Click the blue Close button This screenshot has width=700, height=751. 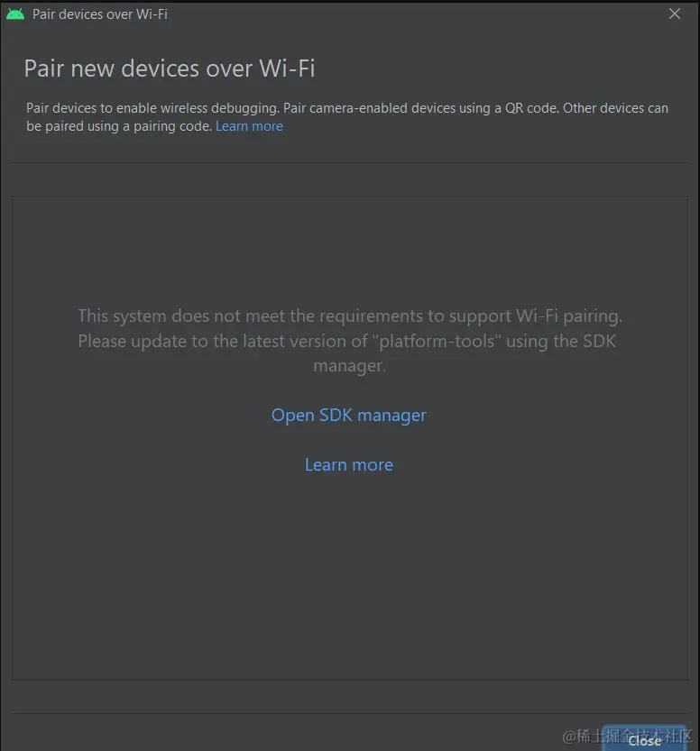tap(644, 740)
